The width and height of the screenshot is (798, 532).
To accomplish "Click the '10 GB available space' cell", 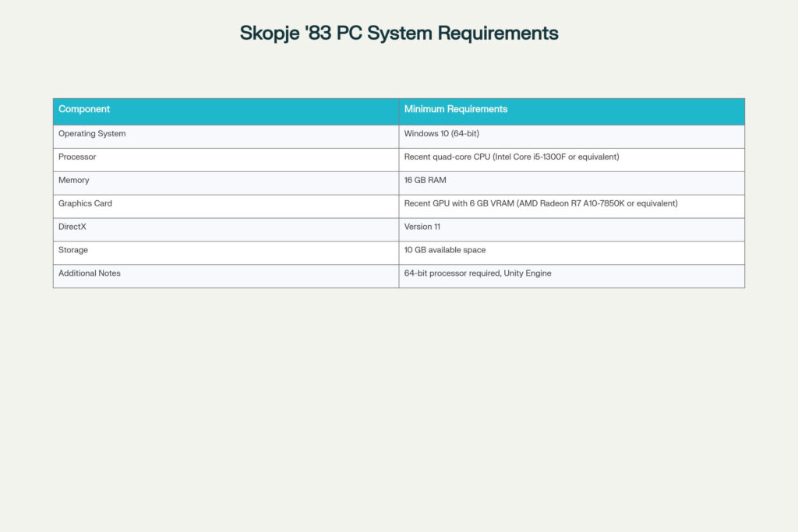I will point(444,250).
